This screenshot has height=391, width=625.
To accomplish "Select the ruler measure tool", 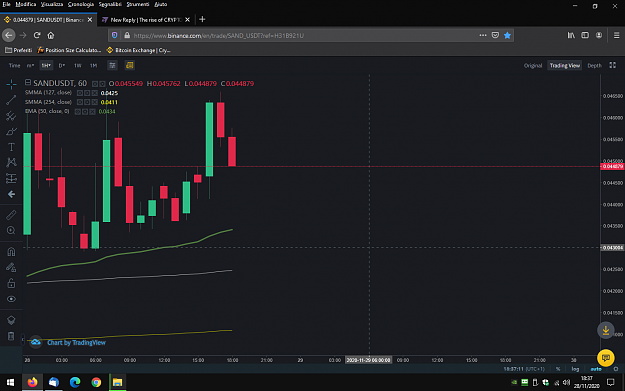I will pos(11,215).
